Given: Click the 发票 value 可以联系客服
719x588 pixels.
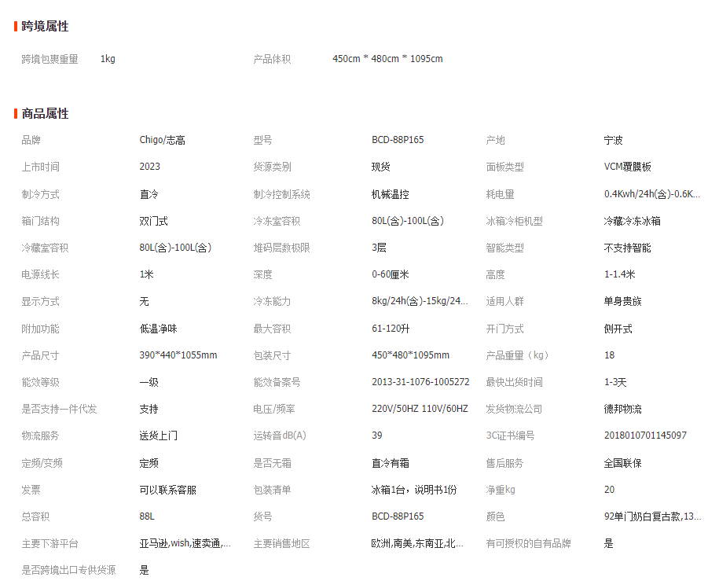Looking at the screenshot, I should click(x=168, y=490).
